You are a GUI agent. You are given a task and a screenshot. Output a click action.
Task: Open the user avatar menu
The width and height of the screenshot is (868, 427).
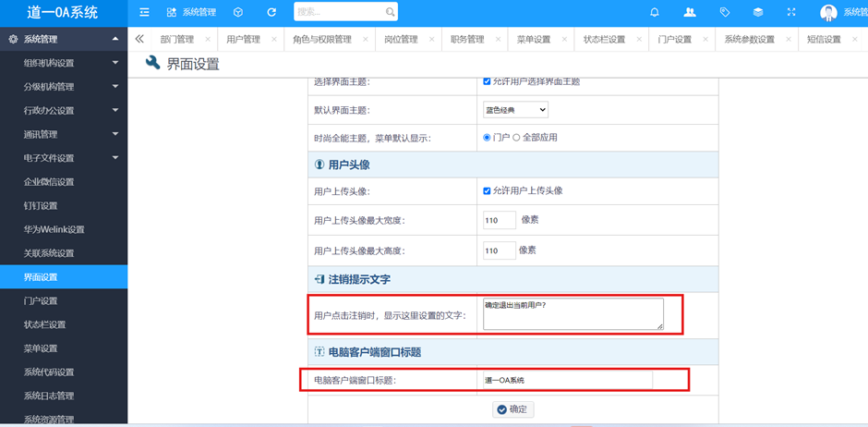[x=828, y=12]
